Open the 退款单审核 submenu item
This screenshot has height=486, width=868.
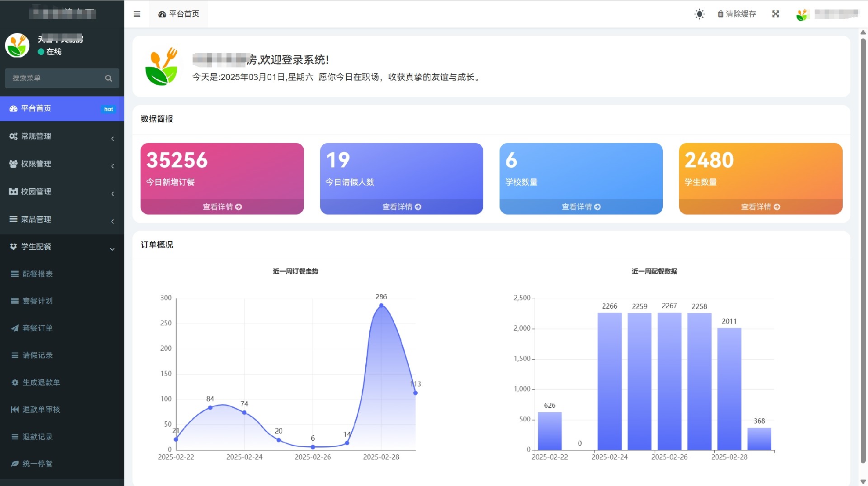point(62,410)
